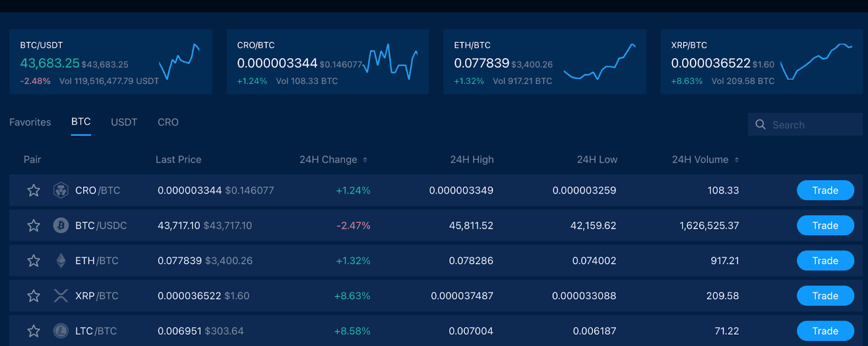This screenshot has height=346, width=868.
Task: Toggle favorite star for ETH/BTC
Action: tap(34, 261)
